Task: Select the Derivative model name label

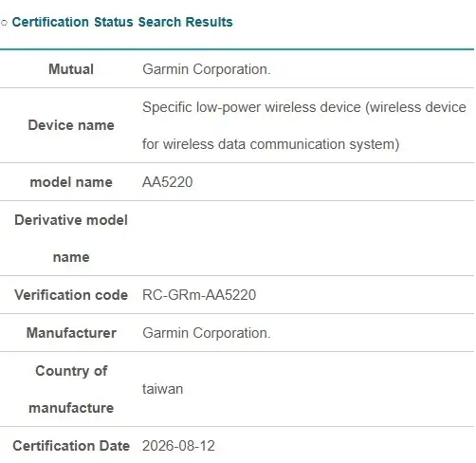Action: click(x=71, y=238)
